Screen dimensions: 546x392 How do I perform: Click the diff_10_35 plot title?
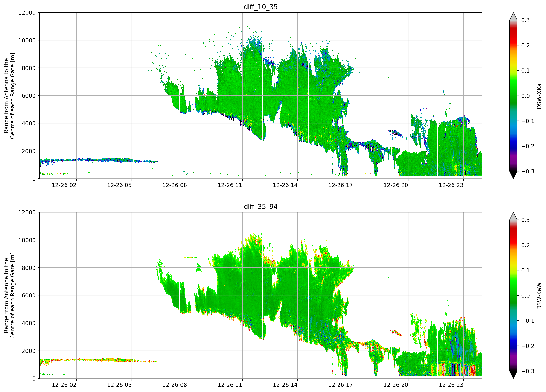click(x=260, y=7)
